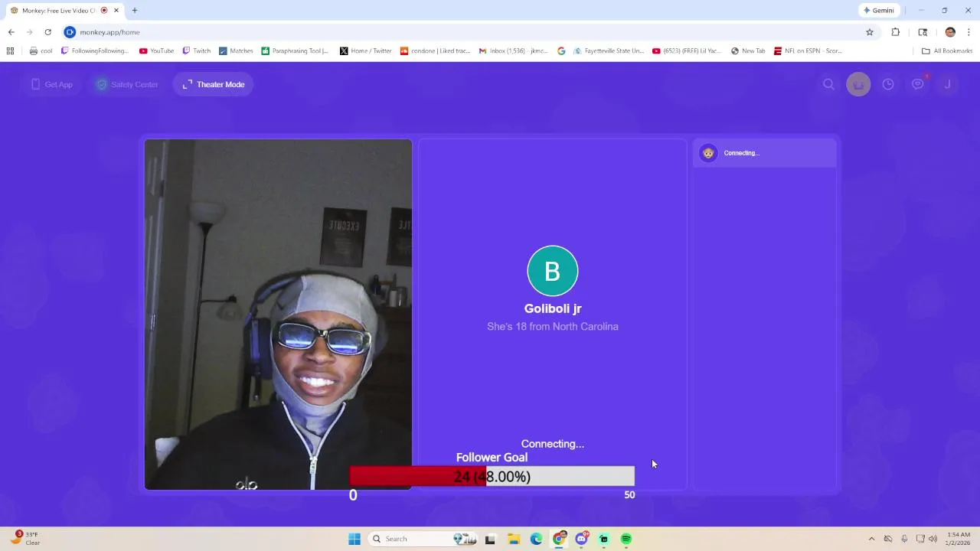Open the Chrome apps grid icon
The image size is (980, 551).
10,51
